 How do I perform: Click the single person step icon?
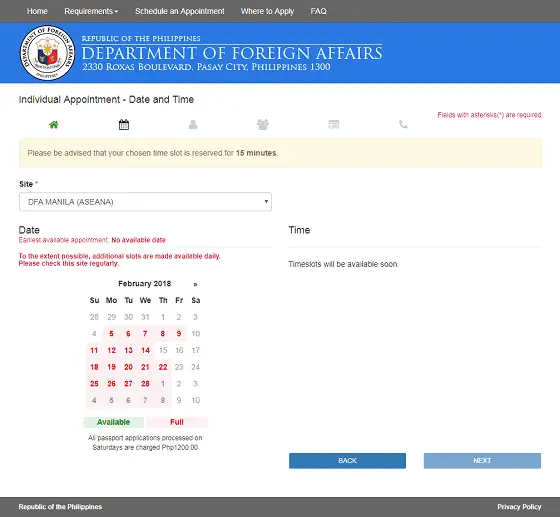click(193, 125)
